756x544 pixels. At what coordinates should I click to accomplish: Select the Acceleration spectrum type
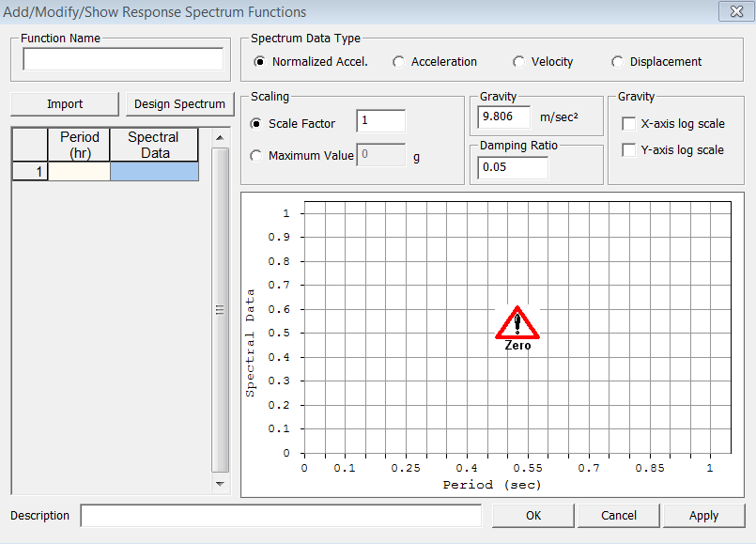click(398, 61)
